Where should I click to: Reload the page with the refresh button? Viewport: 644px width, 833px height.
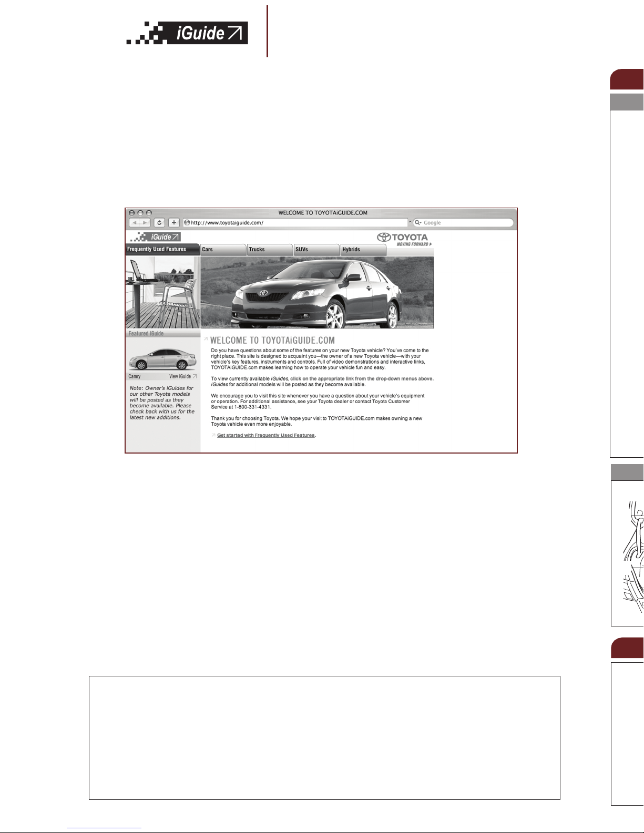click(160, 223)
